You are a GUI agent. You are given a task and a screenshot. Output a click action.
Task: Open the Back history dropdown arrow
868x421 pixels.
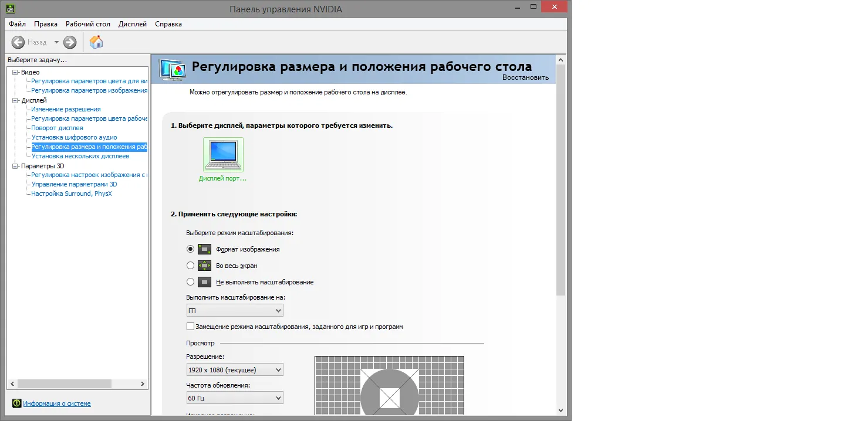[x=56, y=42]
